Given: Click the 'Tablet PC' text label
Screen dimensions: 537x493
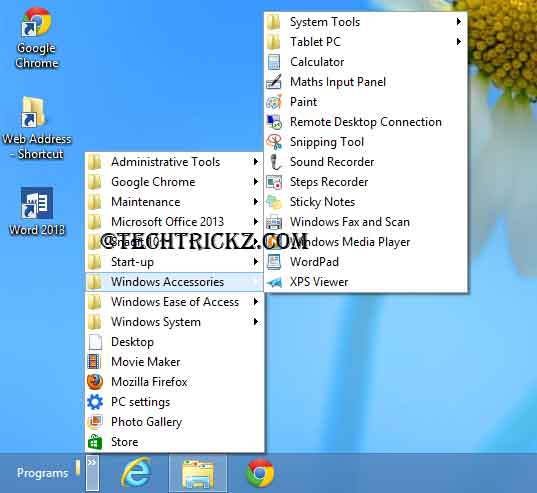Looking at the screenshot, I should 315,42.
